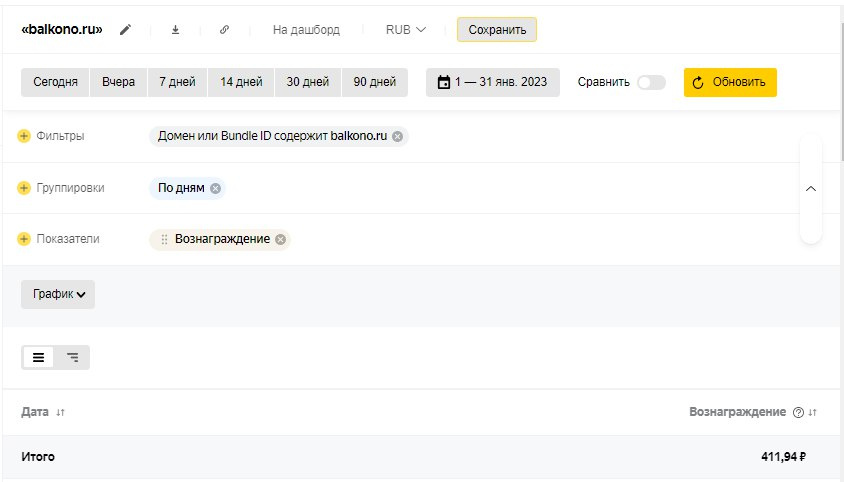
Task: Download the report with the arrow icon
Action: point(175,30)
